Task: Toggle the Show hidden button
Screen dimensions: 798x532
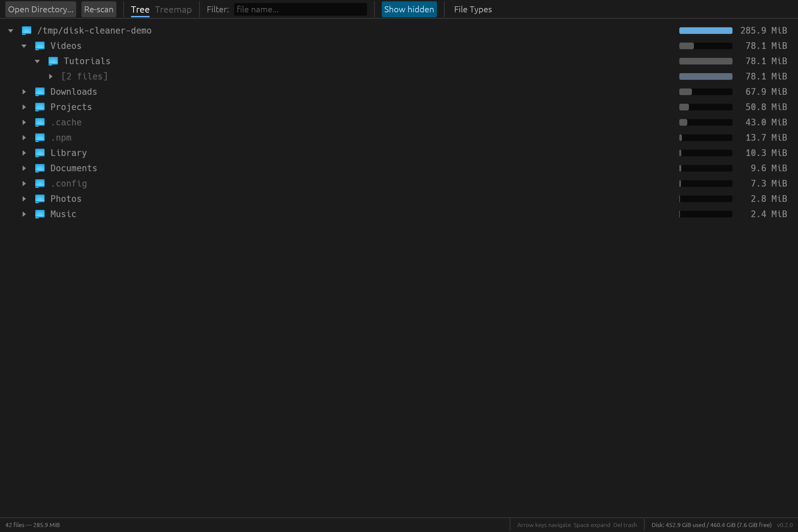Action: 409,10
